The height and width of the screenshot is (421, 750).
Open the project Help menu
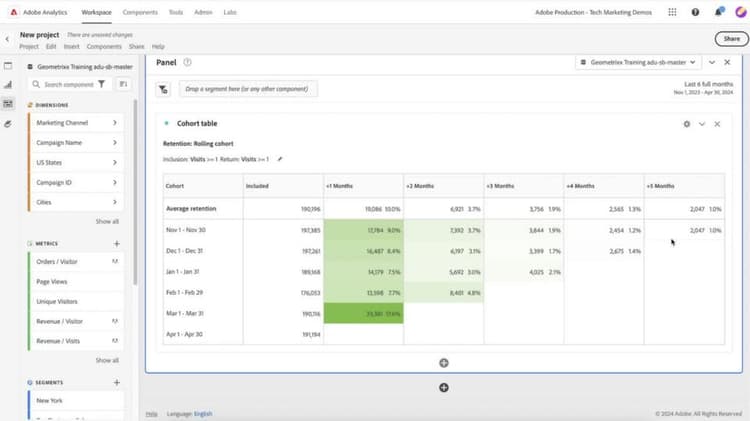point(158,46)
